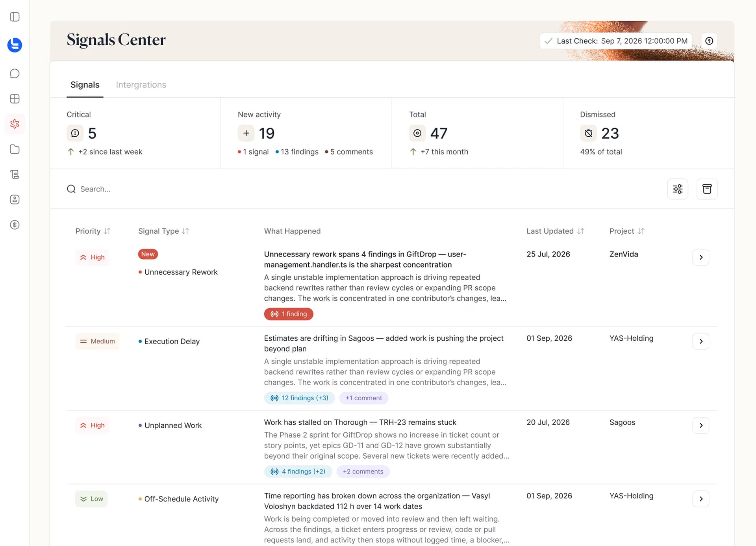Open the scroll document sidebar icon
756x546 pixels.
click(15, 175)
